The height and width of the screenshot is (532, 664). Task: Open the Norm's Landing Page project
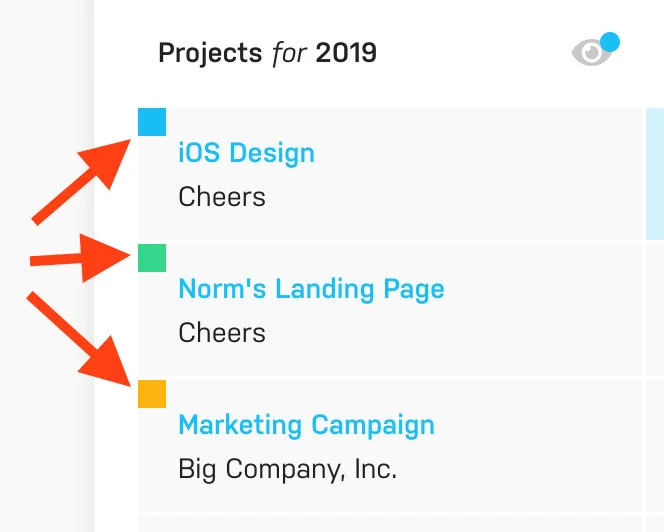tap(311, 289)
